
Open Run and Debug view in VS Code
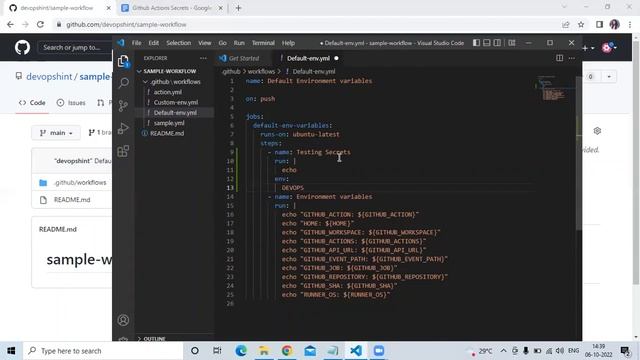[123, 129]
